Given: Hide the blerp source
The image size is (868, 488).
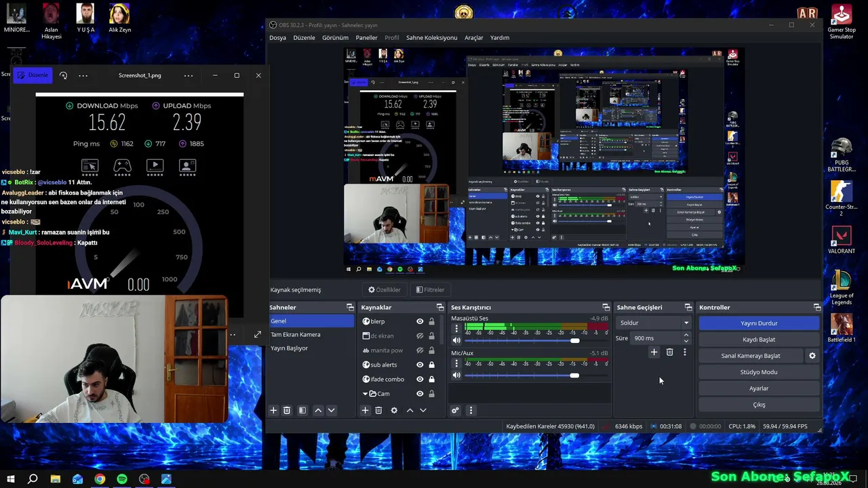Looking at the screenshot, I should (x=420, y=321).
